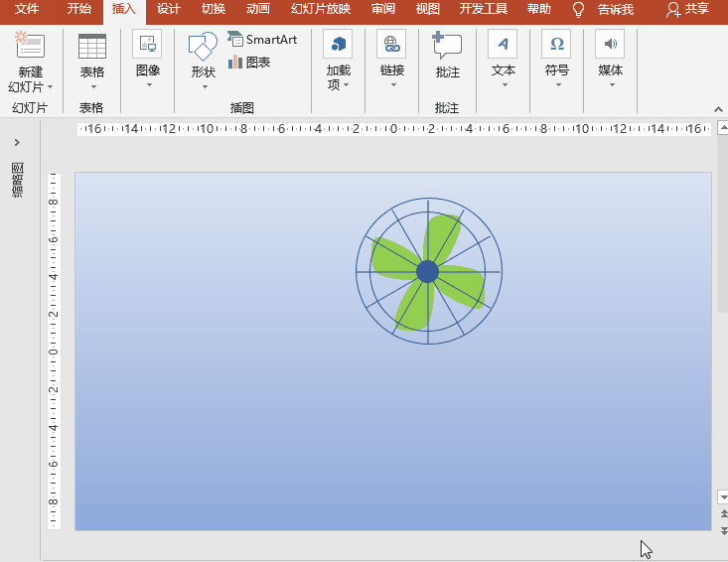The image size is (728, 562).
Task: Expand the 形状 dropdown arrow
Action: [x=205, y=86]
